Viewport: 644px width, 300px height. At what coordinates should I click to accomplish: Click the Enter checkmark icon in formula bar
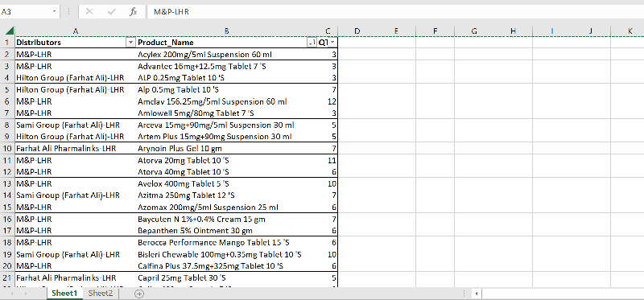coord(111,12)
